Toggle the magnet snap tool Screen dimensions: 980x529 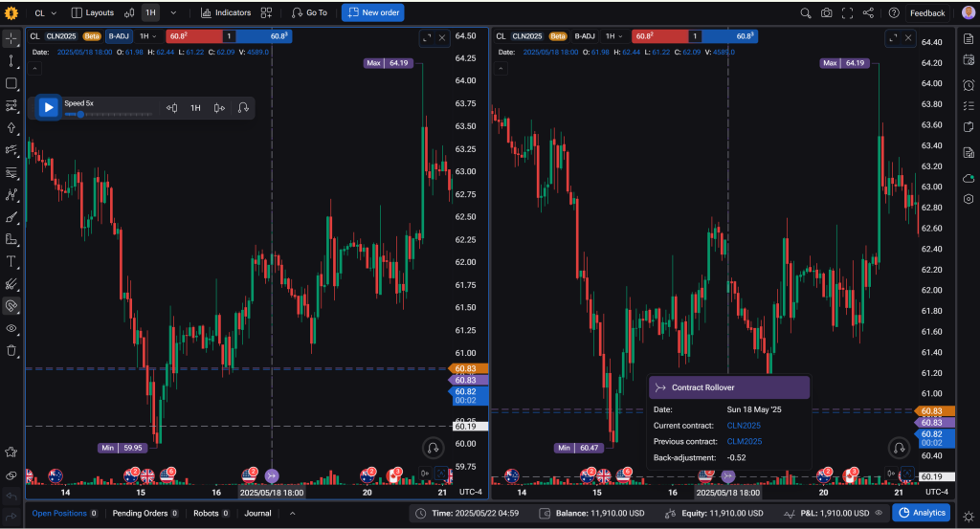(11, 306)
